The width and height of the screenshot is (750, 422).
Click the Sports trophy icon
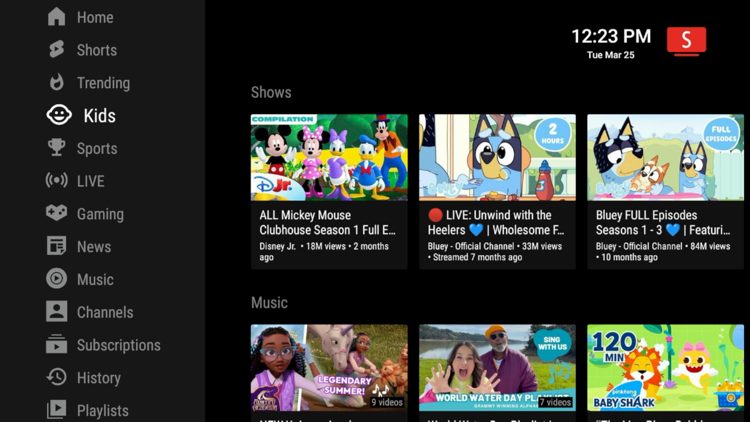tap(57, 148)
